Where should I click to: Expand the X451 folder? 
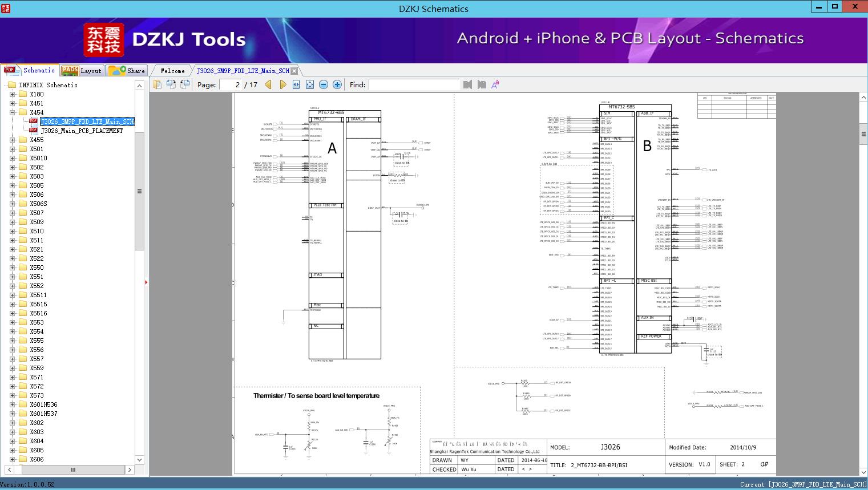13,103
